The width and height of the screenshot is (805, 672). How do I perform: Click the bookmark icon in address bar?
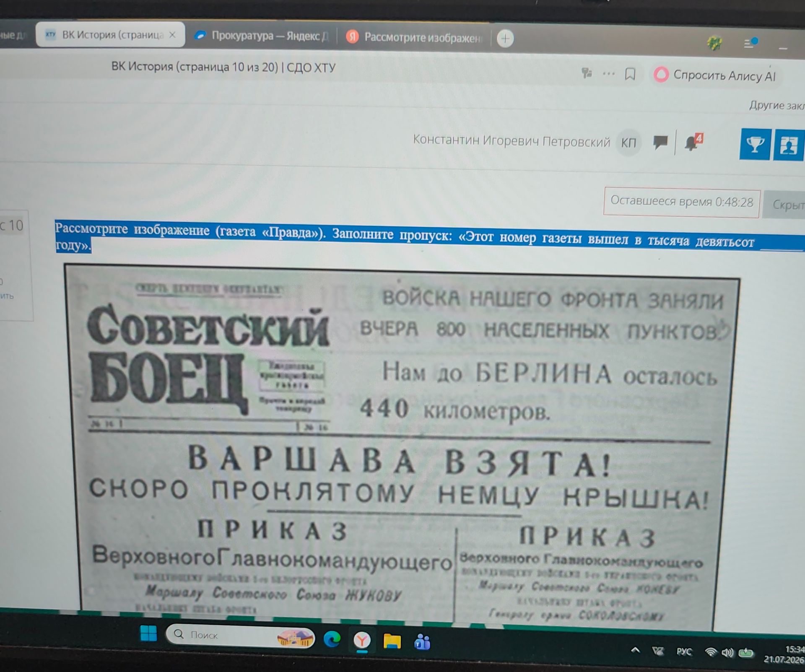point(630,75)
